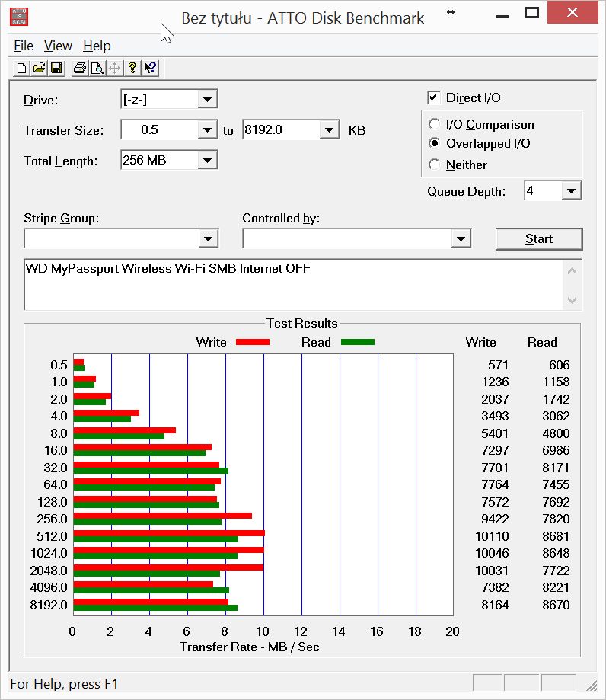The image size is (606, 700).
Task: Maximize the ATTO Disk Benchmark window
Action: click(x=532, y=13)
